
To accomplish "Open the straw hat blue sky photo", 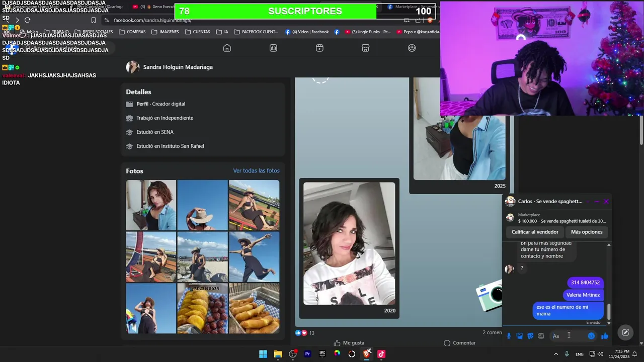I will click(202, 205).
